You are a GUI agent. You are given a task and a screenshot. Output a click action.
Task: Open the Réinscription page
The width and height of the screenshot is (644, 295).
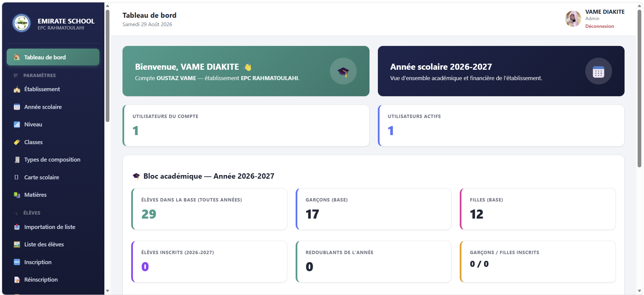53,280
